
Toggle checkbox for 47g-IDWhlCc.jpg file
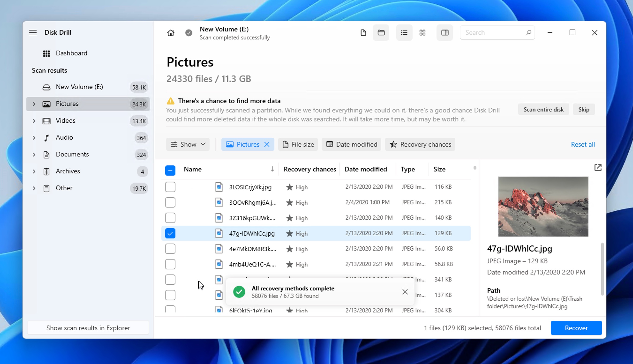170,233
